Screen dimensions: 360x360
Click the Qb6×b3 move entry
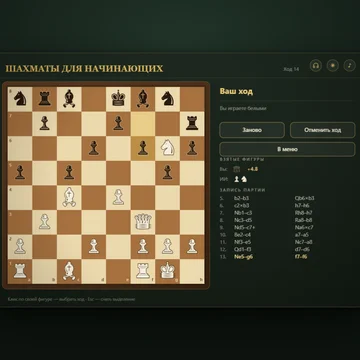(x=305, y=198)
